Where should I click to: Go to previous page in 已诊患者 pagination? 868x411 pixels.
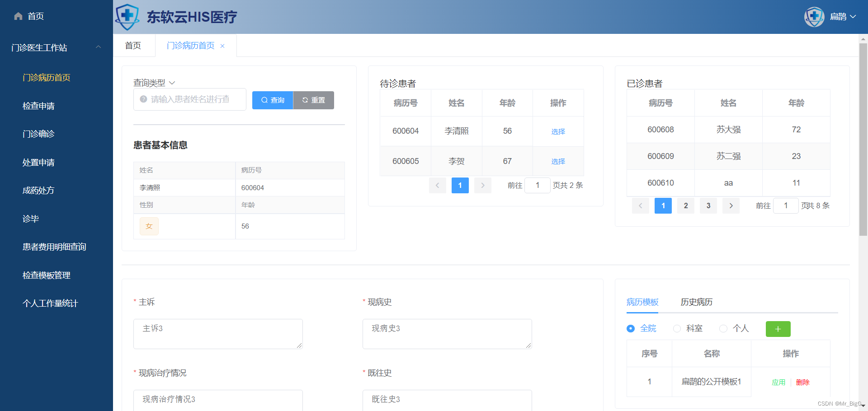[x=640, y=205]
